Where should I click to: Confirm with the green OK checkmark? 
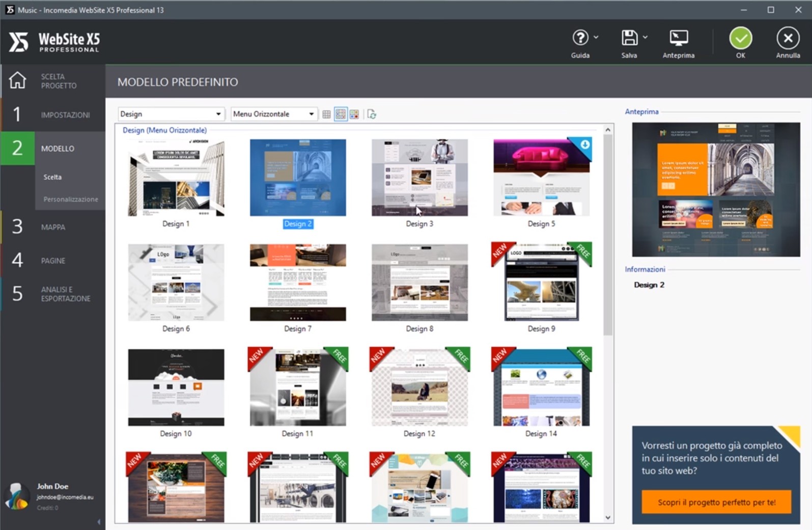[x=740, y=39]
